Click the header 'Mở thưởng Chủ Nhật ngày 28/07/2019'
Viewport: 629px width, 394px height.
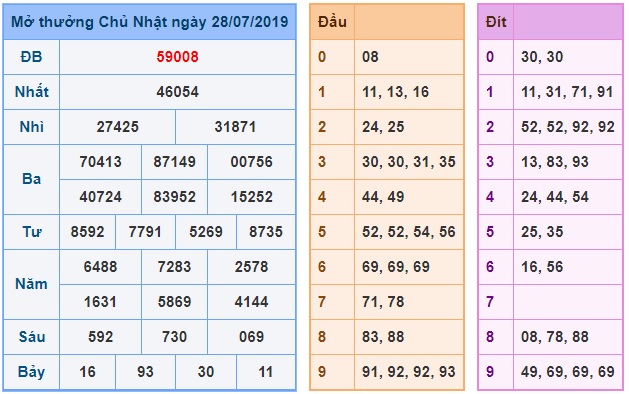click(x=150, y=22)
